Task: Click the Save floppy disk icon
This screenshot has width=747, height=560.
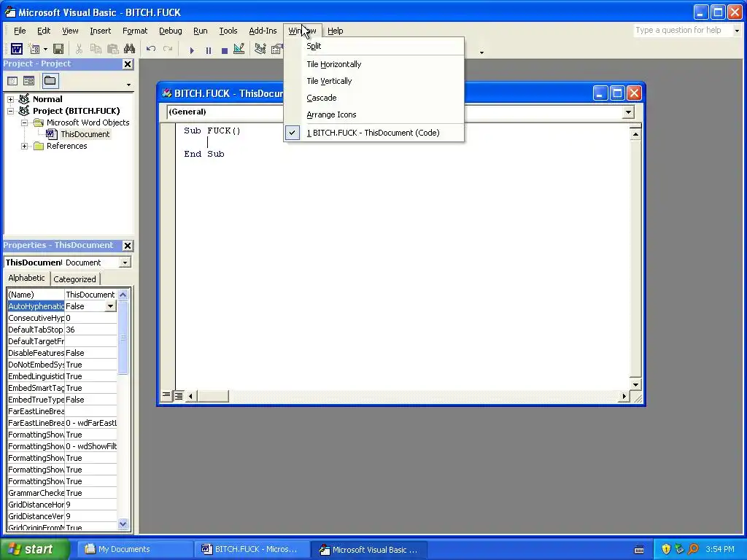Action: (x=58, y=49)
